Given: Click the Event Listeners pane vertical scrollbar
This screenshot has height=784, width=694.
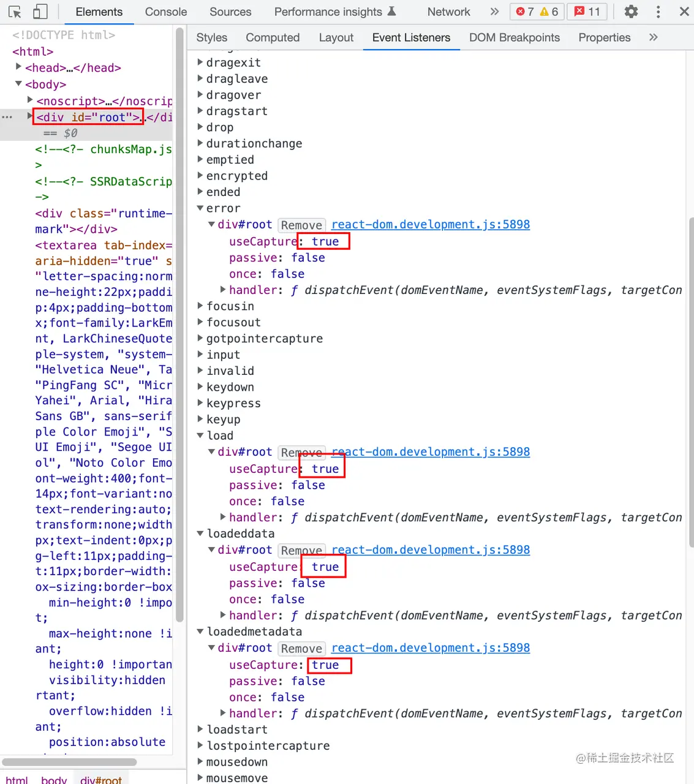Looking at the screenshot, I should coord(691,382).
